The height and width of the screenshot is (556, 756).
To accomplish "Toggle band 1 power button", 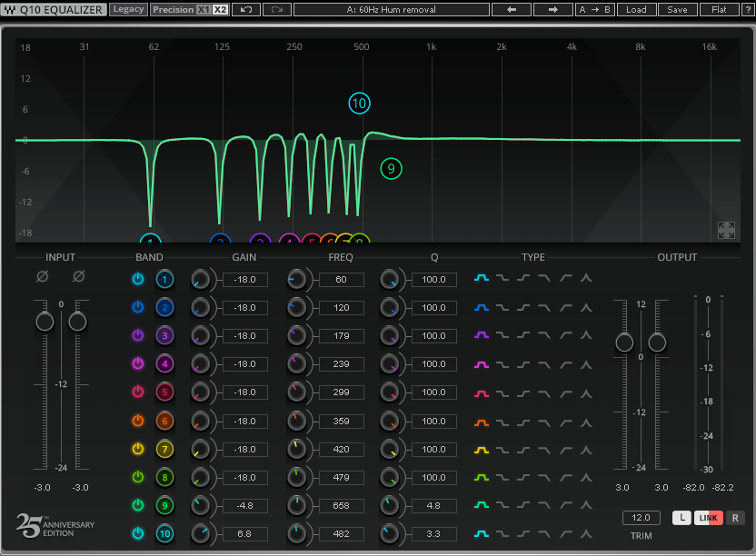I will coord(138,279).
